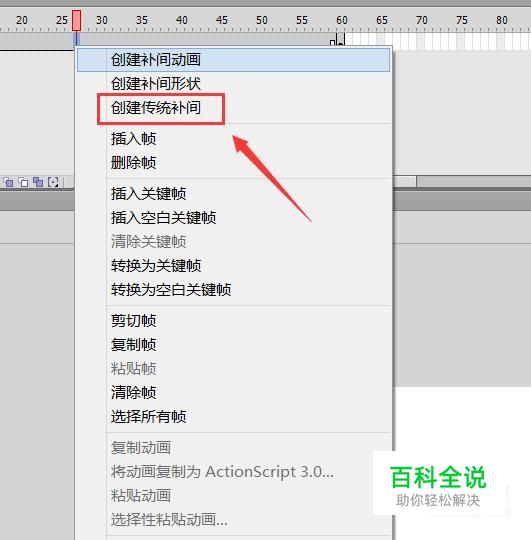Open the Modify Onion Markers icon
This screenshot has width=531, height=540.
point(53,182)
